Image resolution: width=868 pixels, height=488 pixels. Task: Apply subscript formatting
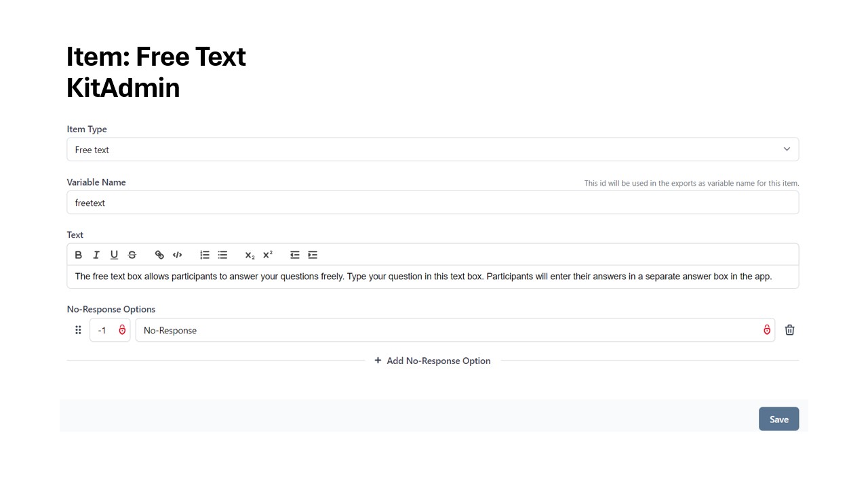click(x=250, y=255)
